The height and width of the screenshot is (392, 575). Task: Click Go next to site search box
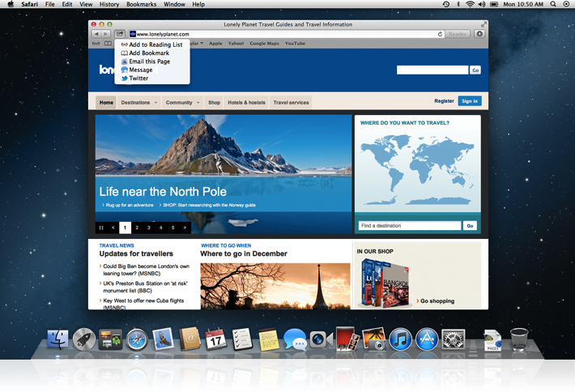[475, 70]
